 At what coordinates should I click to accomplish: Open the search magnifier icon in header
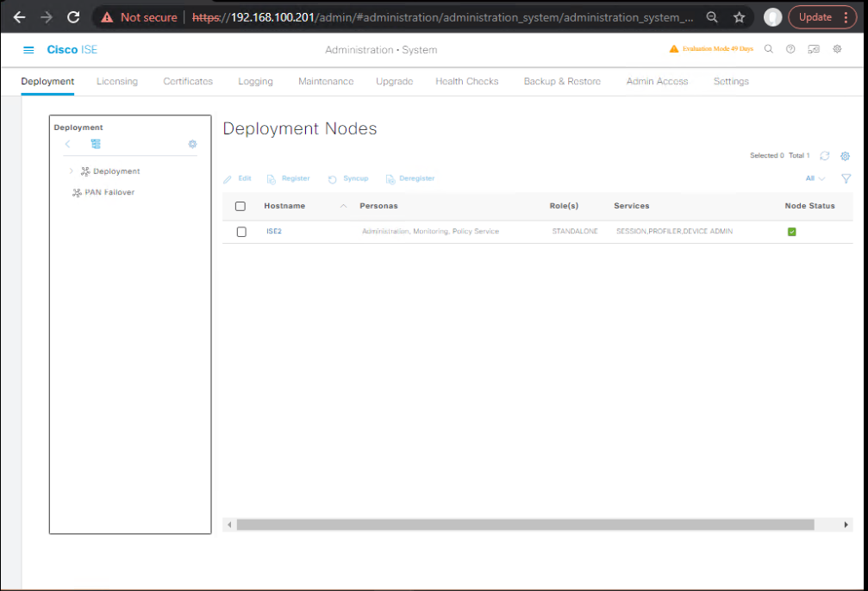pos(768,49)
